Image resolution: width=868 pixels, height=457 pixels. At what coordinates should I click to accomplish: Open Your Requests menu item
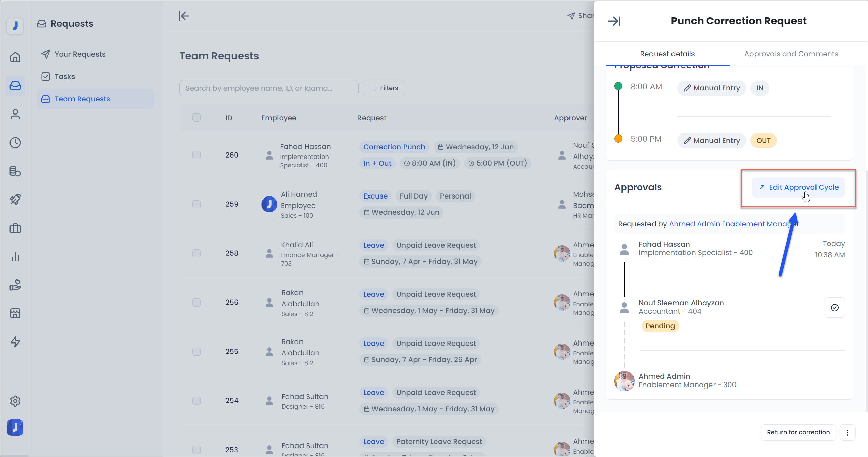(80, 54)
